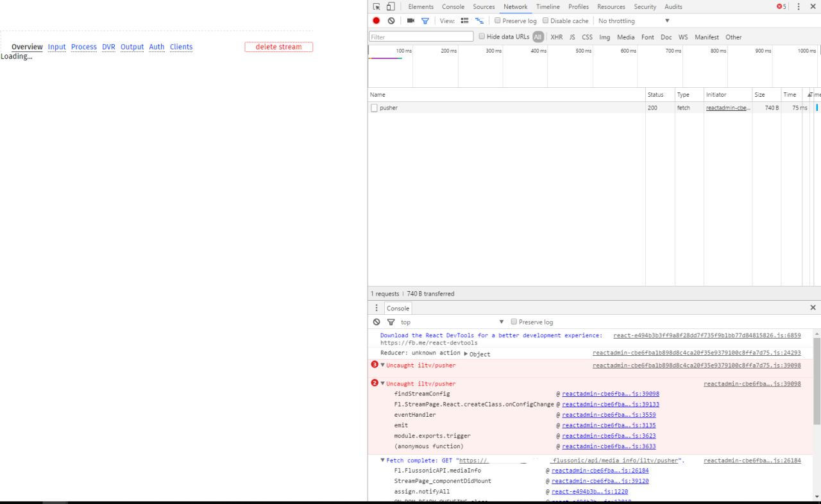This screenshot has height=504, width=821.
Task: Open the console context dropdown showing top
Action: (x=452, y=322)
